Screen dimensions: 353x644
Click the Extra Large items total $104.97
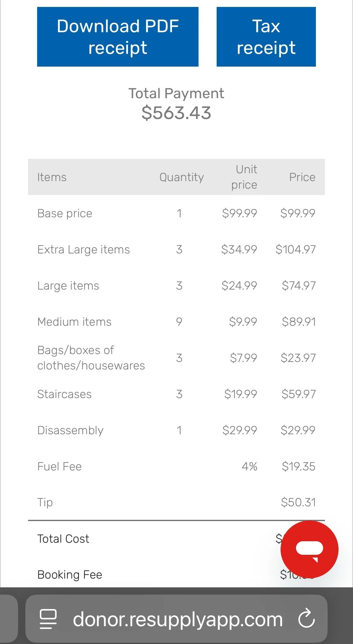(x=295, y=250)
